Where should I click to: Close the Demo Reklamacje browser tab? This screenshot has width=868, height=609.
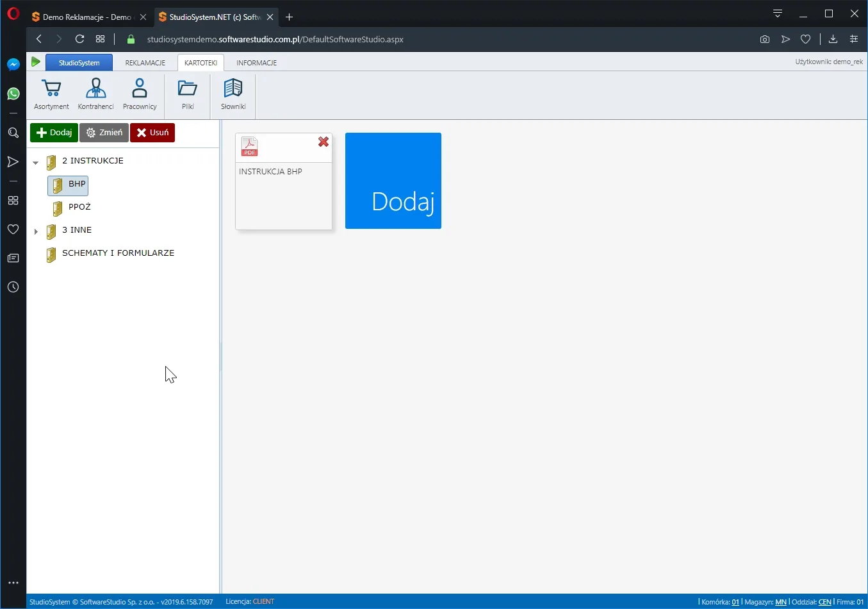[x=143, y=17]
